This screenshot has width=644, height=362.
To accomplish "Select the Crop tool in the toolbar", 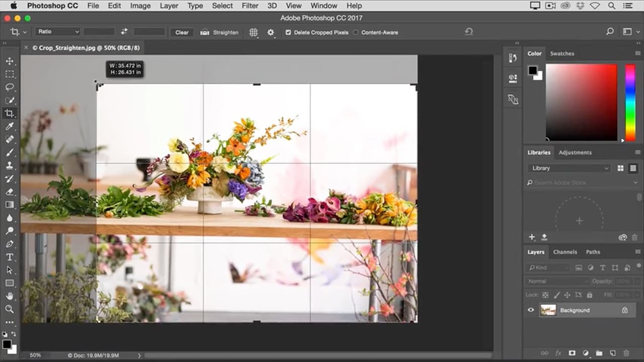I will click(x=10, y=113).
